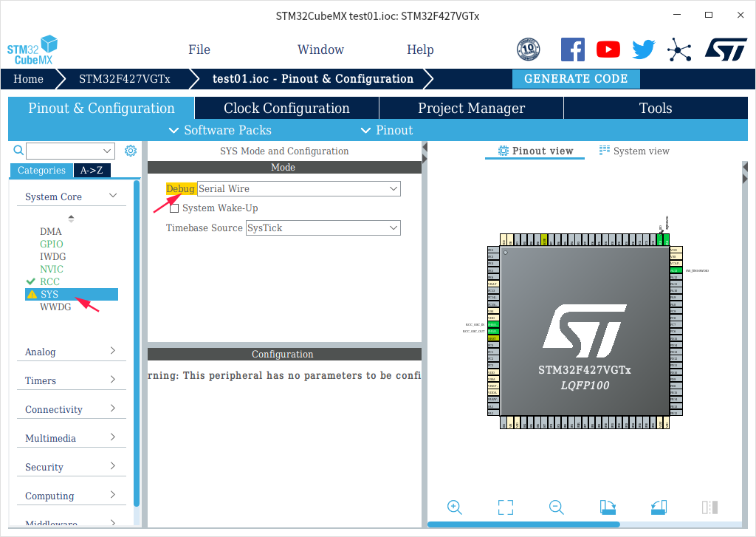Select WWDG in System Core list
756x537 pixels.
(55, 307)
